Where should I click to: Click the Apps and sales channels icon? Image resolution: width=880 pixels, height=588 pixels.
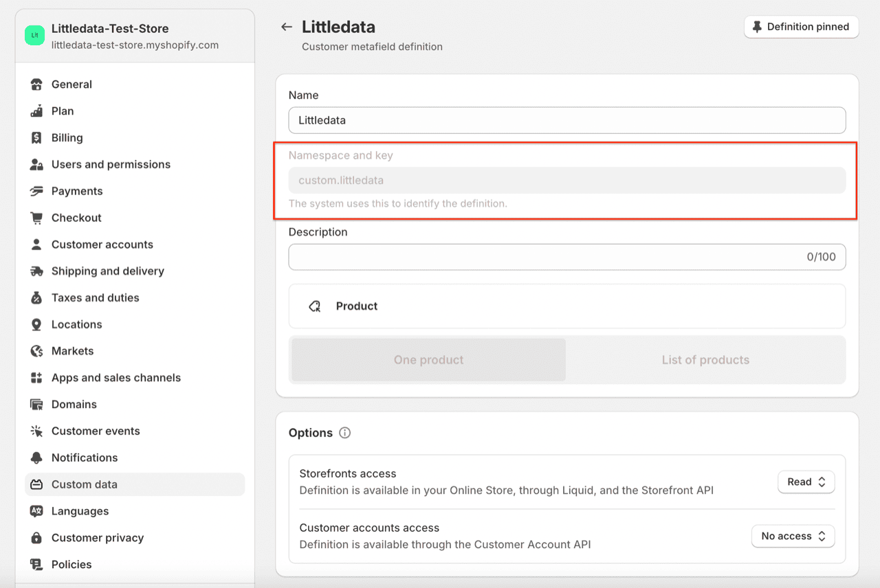click(37, 378)
